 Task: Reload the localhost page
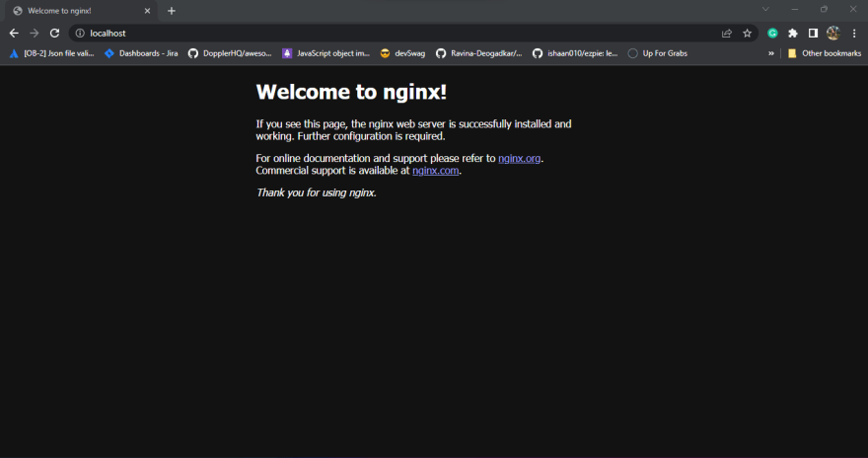click(x=54, y=34)
